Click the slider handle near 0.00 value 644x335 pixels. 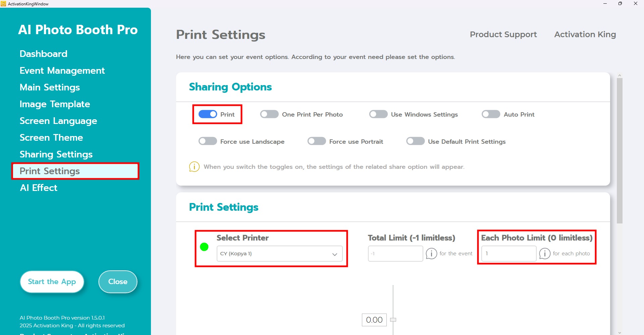(x=393, y=320)
